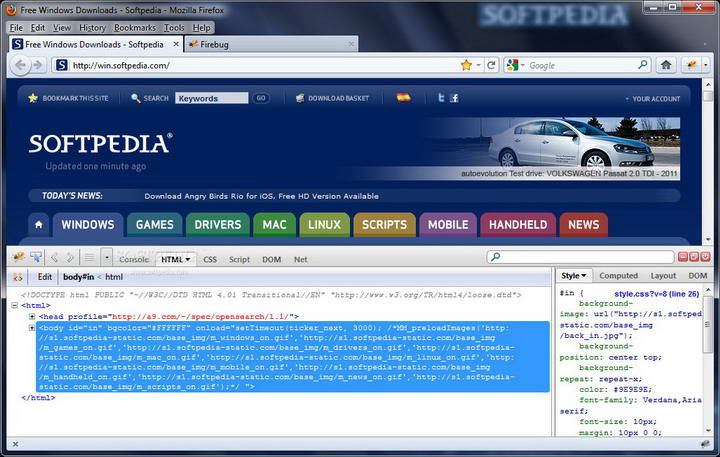720x457 pixels.
Task: Switch to the Computed side panel tab
Action: (x=618, y=276)
